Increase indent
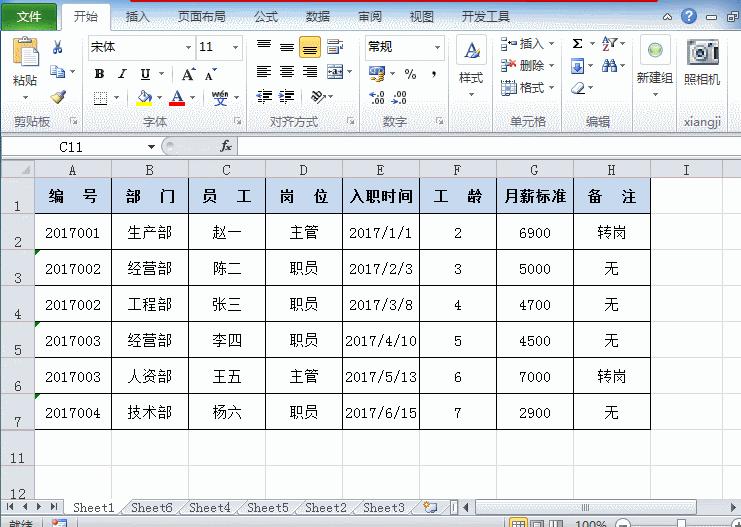 [x=286, y=97]
